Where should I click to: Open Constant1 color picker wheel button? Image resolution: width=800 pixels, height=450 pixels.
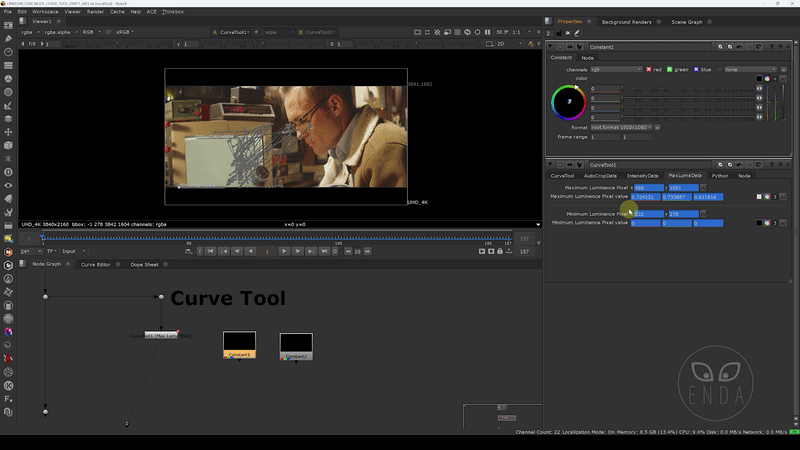pos(767,79)
